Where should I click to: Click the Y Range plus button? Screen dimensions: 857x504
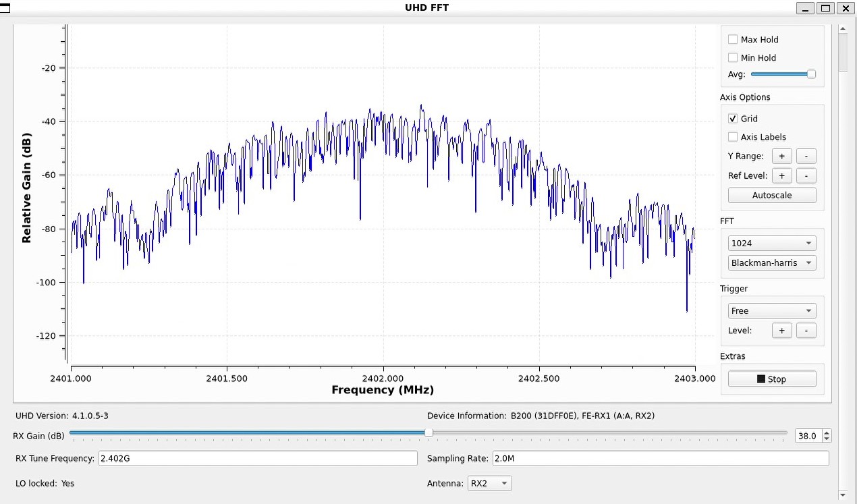click(781, 156)
